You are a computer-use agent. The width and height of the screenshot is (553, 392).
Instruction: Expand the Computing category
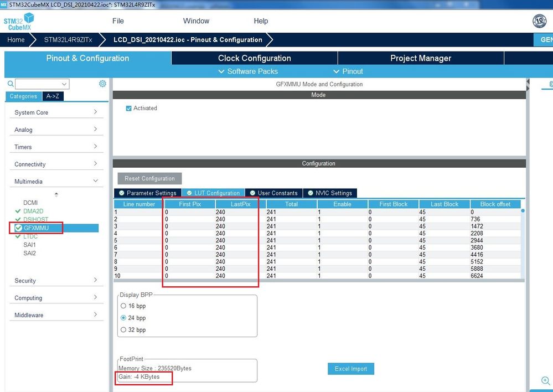point(56,298)
